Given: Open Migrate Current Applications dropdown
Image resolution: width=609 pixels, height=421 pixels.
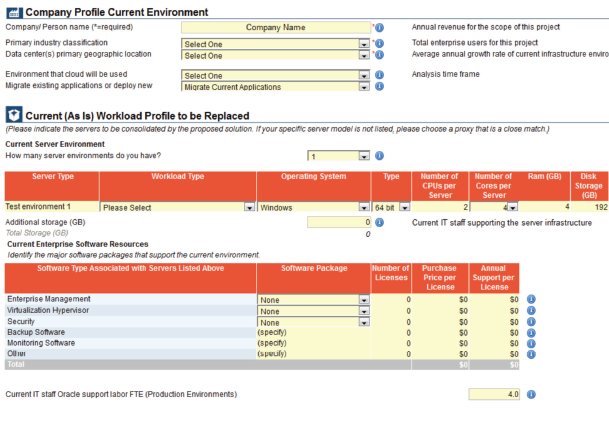Looking at the screenshot, I should (275, 87).
